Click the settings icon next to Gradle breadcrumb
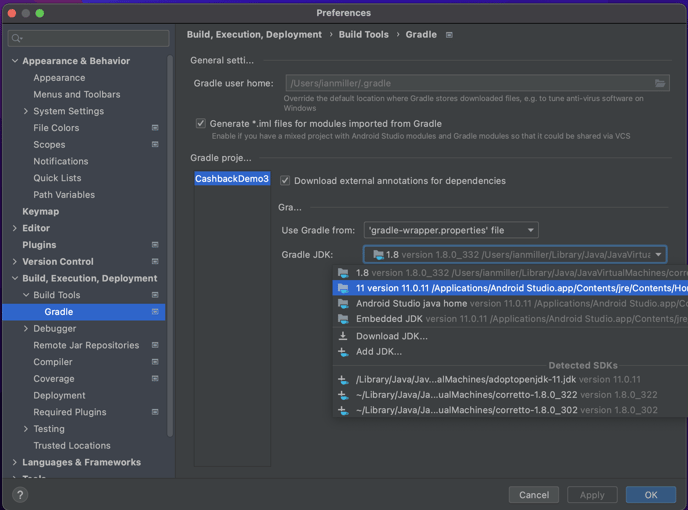 point(449,35)
